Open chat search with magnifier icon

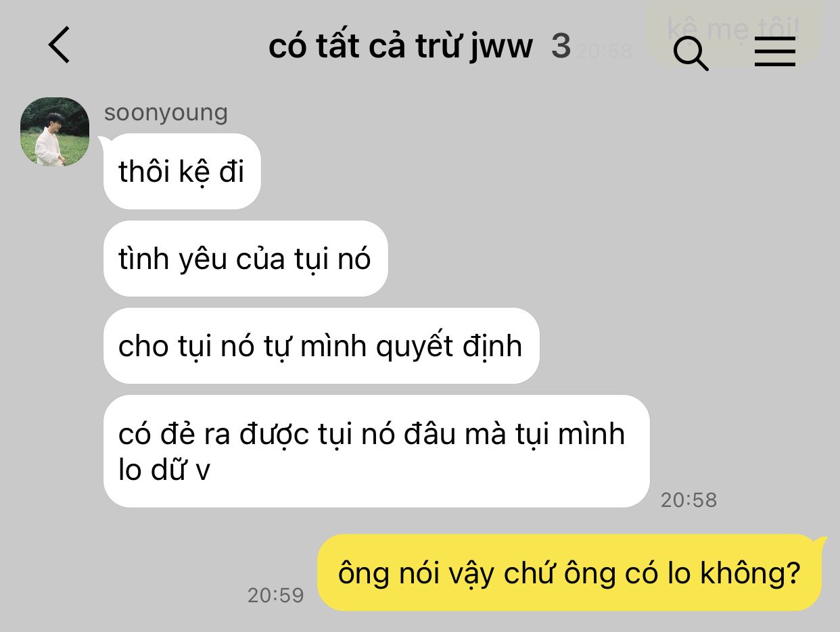pos(691,52)
